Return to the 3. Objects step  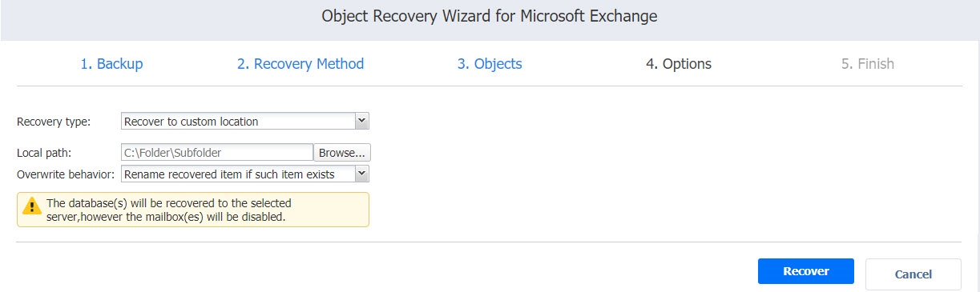point(490,64)
